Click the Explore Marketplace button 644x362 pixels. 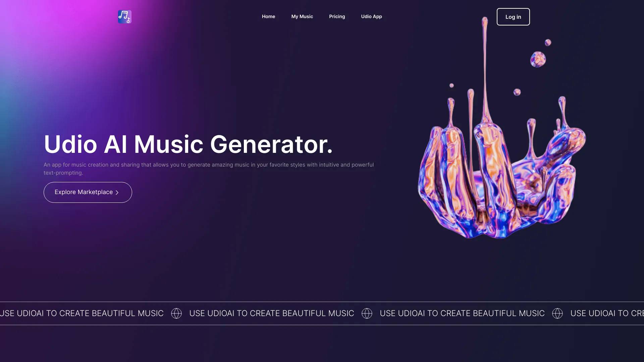coord(88,192)
